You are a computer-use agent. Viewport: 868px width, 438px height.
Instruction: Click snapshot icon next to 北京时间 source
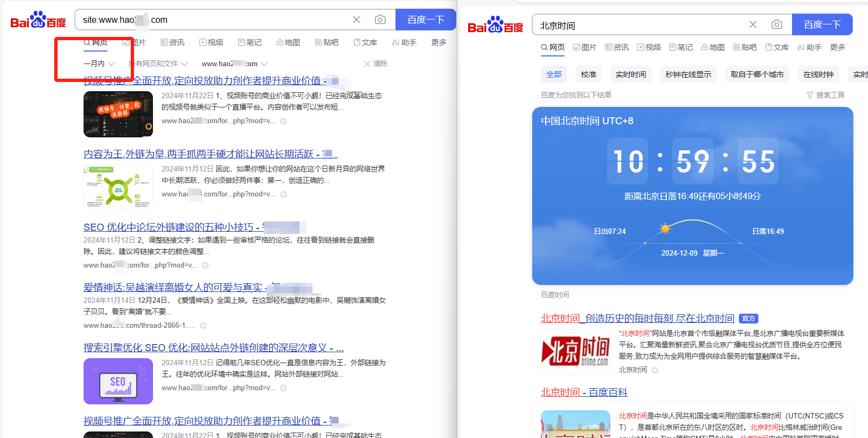[x=655, y=370]
